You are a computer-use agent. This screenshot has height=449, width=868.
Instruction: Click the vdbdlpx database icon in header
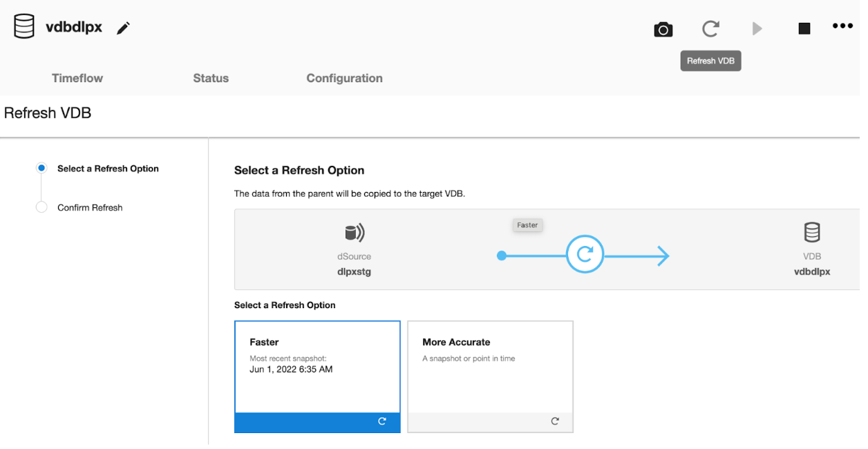[24, 27]
